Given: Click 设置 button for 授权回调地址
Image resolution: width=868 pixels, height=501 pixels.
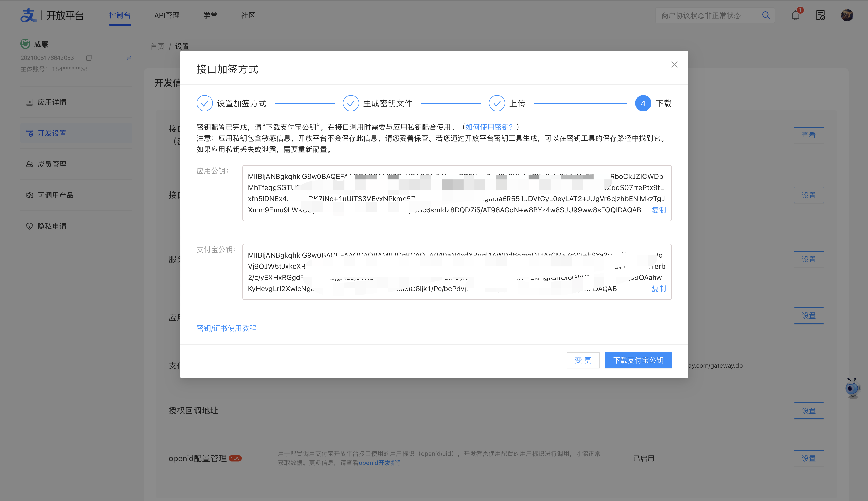Looking at the screenshot, I should [809, 411].
